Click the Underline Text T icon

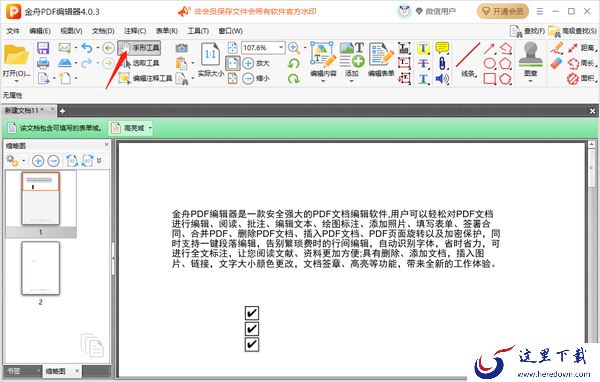coord(423,79)
